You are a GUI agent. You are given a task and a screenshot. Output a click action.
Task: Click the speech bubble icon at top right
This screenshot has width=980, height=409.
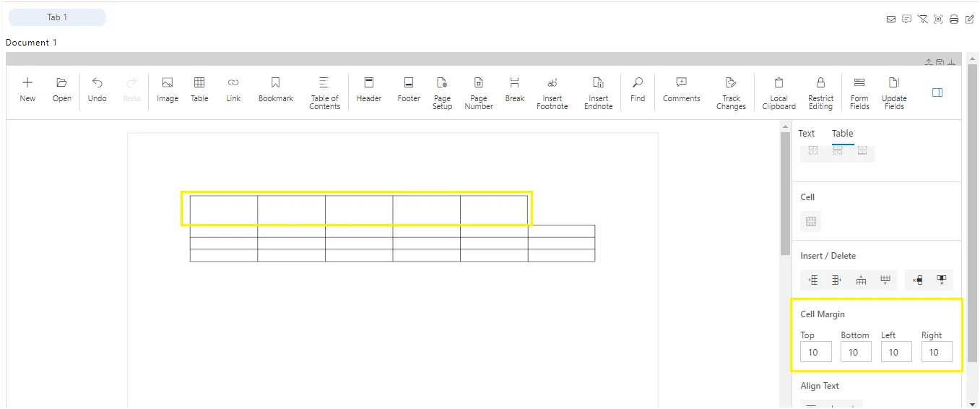pos(907,20)
